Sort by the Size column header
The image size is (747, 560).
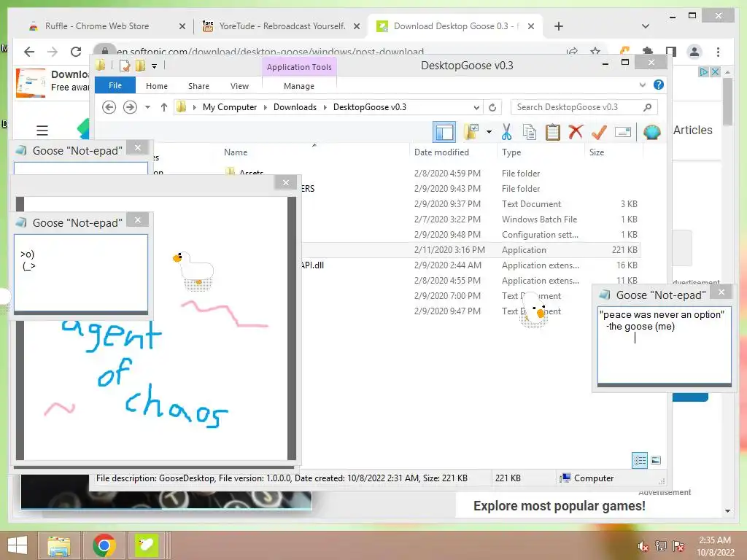[597, 152]
